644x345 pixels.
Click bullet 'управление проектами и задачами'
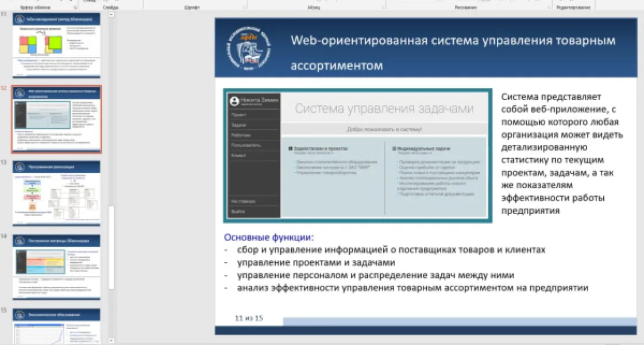click(x=316, y=262)
